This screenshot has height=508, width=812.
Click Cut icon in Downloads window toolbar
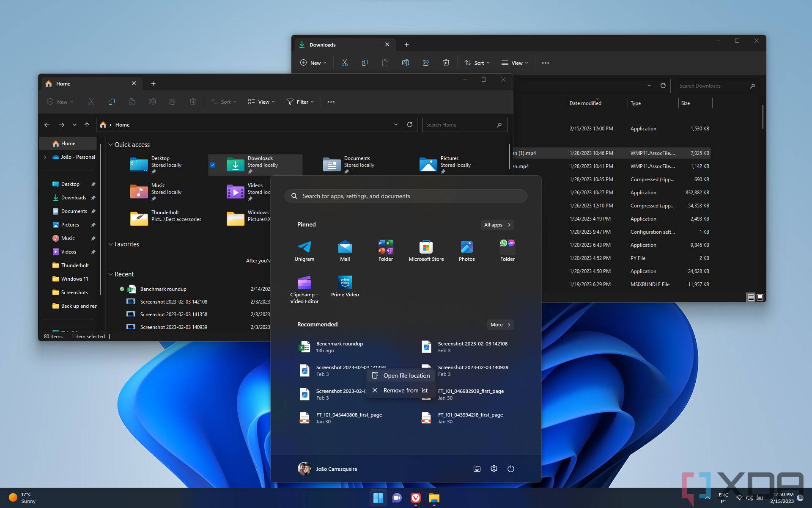click(x=344, y=63)
